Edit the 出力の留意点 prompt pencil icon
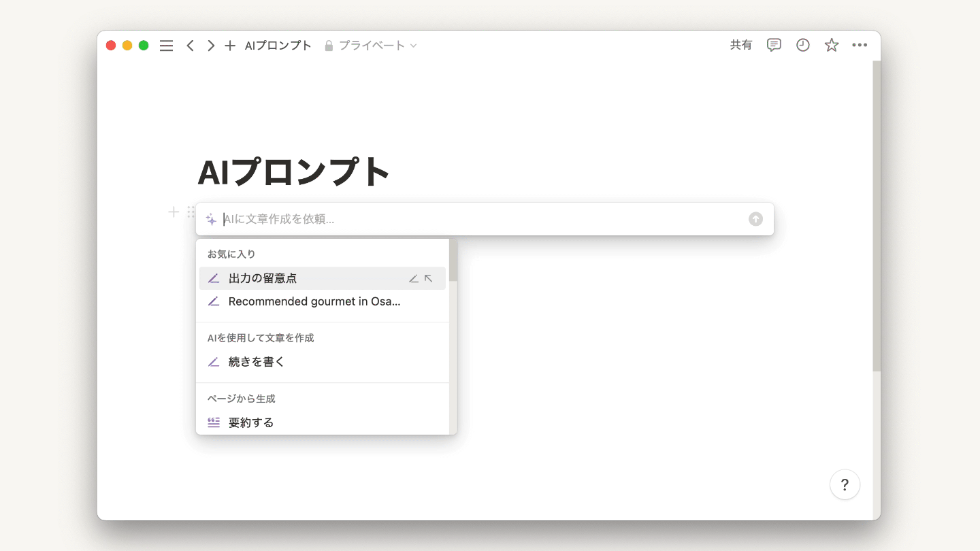This screenshot has height=551, width=980. [x=413, y=278]
